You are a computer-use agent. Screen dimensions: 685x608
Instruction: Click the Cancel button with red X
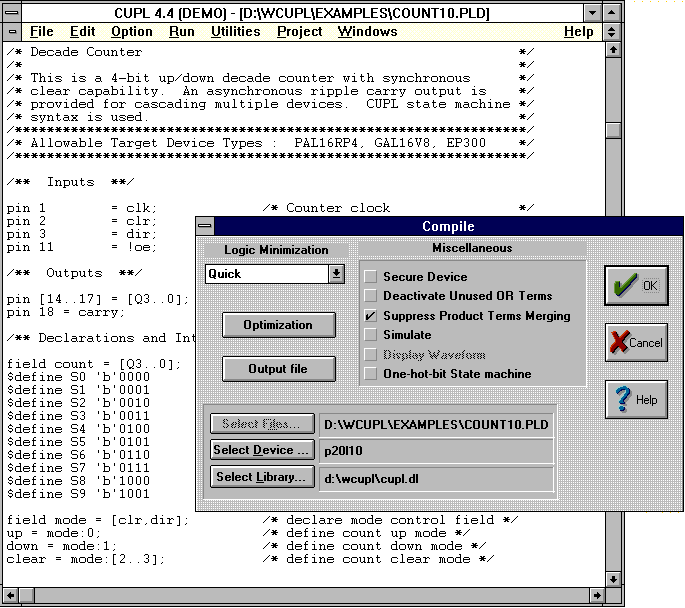(x=636, y=342)
